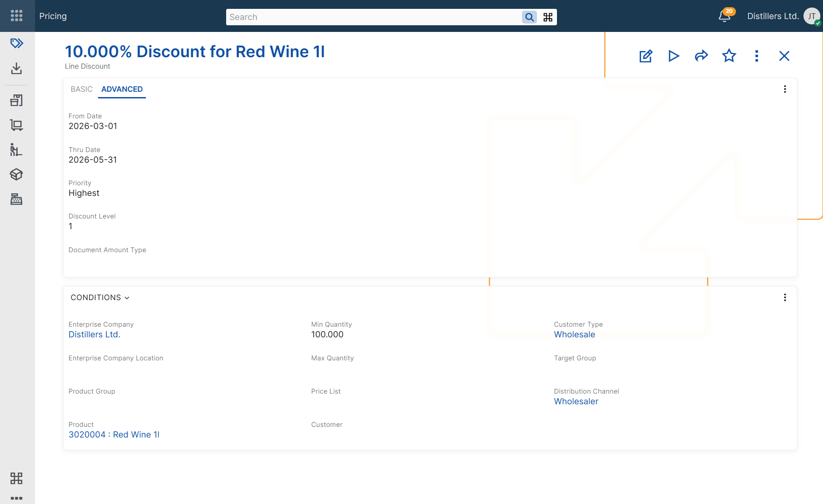This screenshot has width=823, height=504.
Task: Click the Discount Level value 1
Action: point(71,227)
